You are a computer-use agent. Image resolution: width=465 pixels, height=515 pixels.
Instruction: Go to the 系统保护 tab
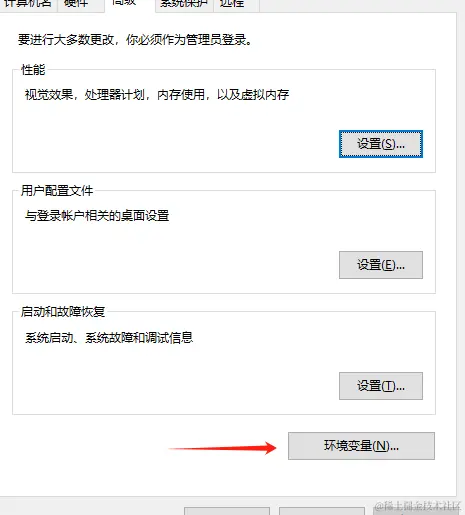[184, 5]
